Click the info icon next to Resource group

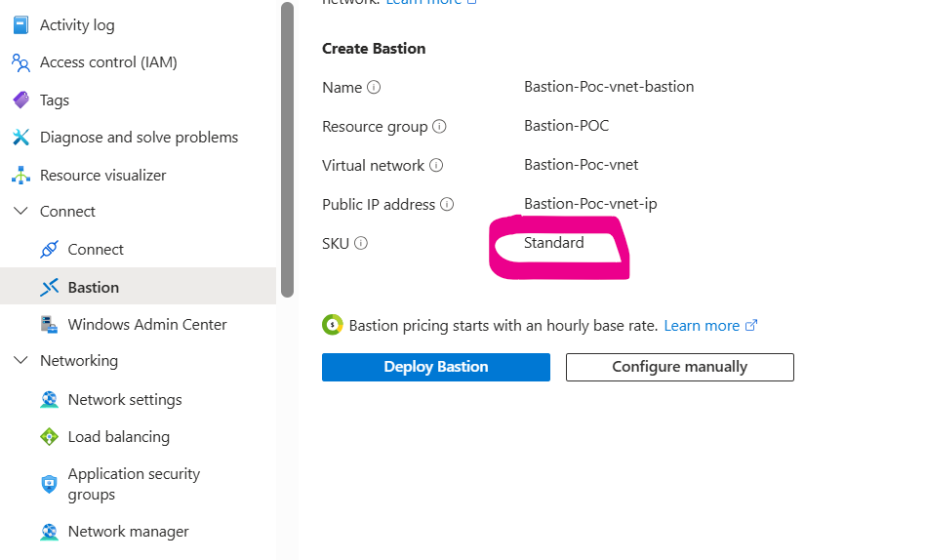coord(439,127)
